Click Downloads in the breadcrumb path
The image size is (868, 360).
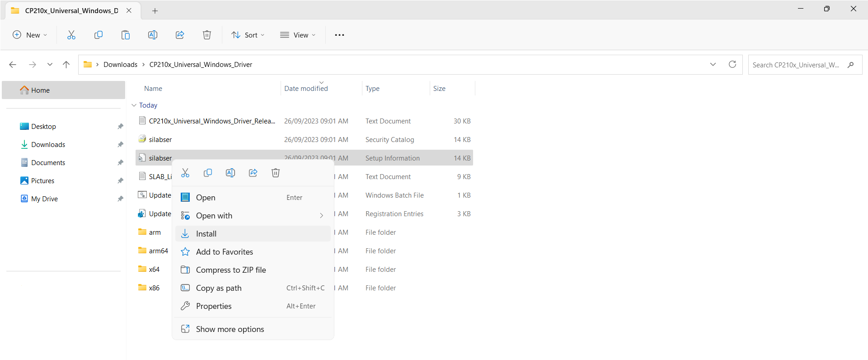click(120, 65)
